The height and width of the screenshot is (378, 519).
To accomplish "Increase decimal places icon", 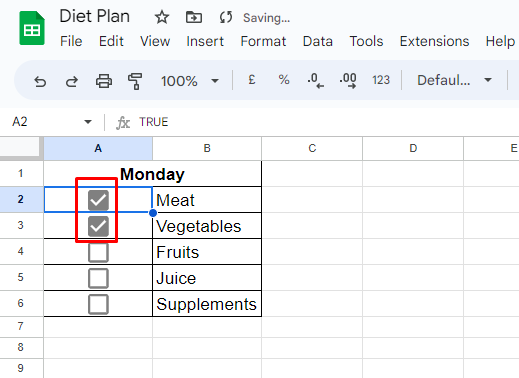I will click(348, 81).
